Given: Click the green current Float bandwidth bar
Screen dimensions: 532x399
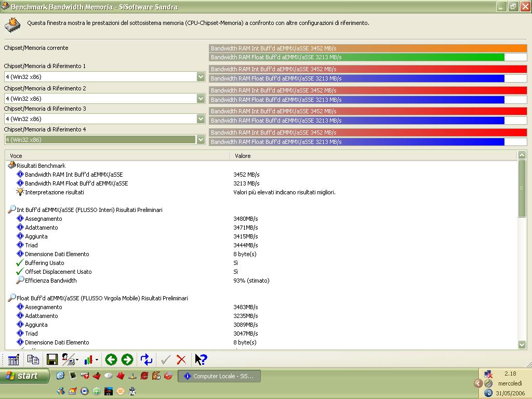Looking at the screenshot, I should tap(356, 57).
